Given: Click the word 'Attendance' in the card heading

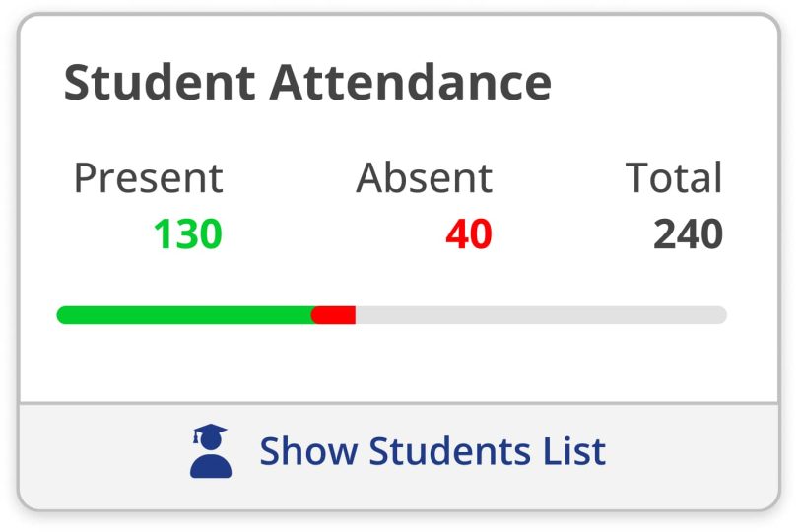Looking at the screenshot, I should (410, 82).
